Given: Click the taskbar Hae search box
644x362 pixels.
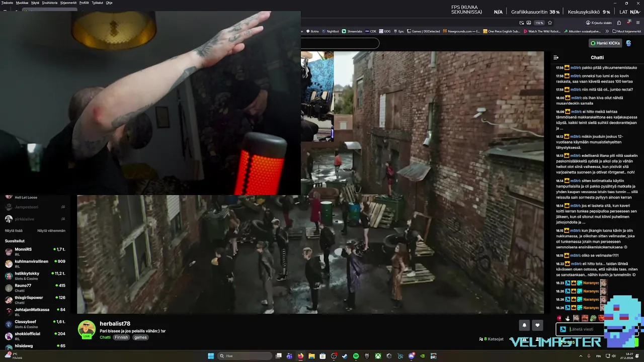Looking at the screenshot, I should [245, 356].
